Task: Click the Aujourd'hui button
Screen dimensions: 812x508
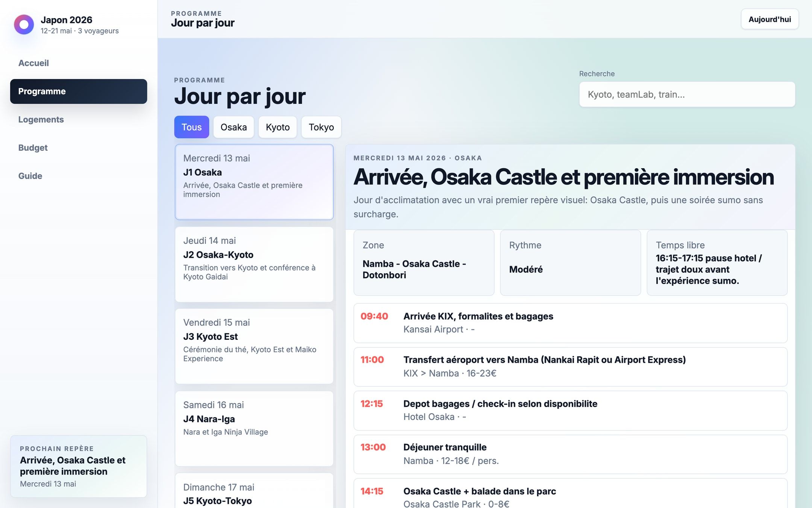Action: click(770, 19)
